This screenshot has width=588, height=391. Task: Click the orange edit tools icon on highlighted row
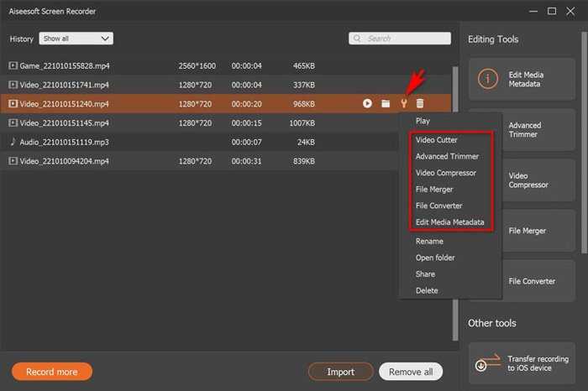(403, 103)
